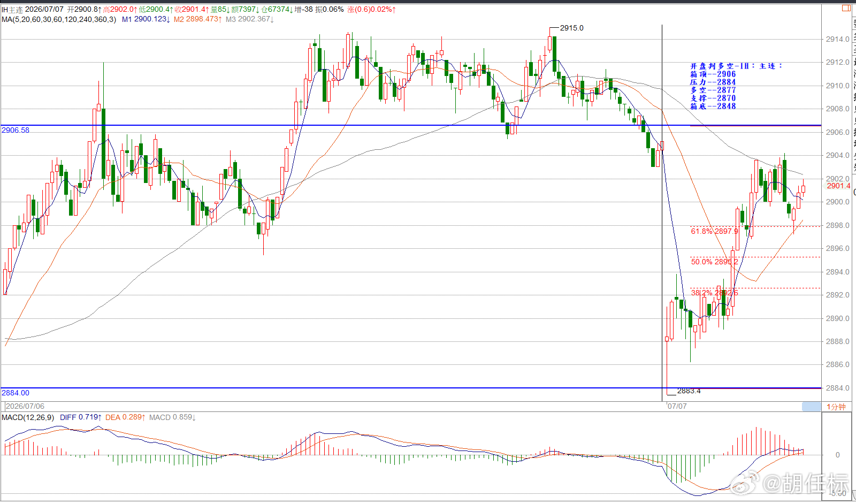Click the MA(5,20,60,30,60,120,240,360,3) indicator label
Screen dimensions: 856x504
pos(59,19)
